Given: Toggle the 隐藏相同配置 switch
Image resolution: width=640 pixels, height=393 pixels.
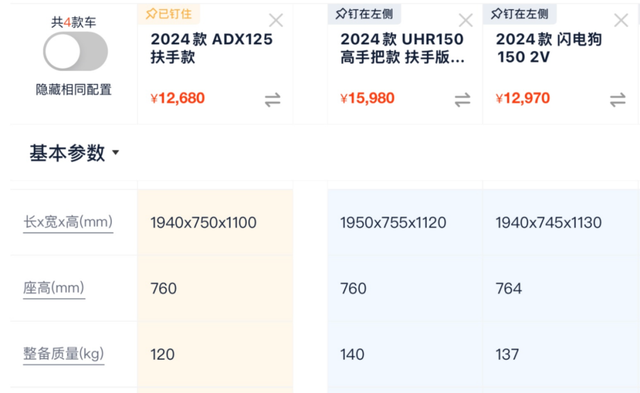Looking at the screenshot, I should [x=76, y=51].
